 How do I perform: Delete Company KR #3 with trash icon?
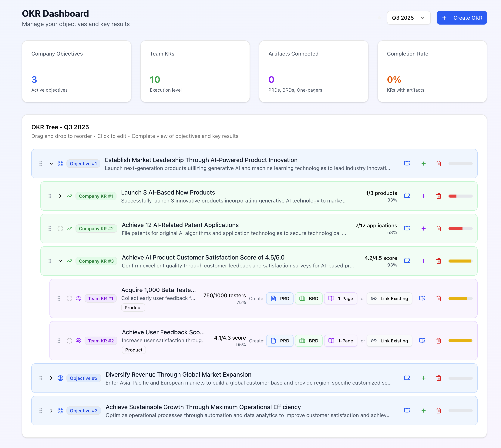pos(439,261)
